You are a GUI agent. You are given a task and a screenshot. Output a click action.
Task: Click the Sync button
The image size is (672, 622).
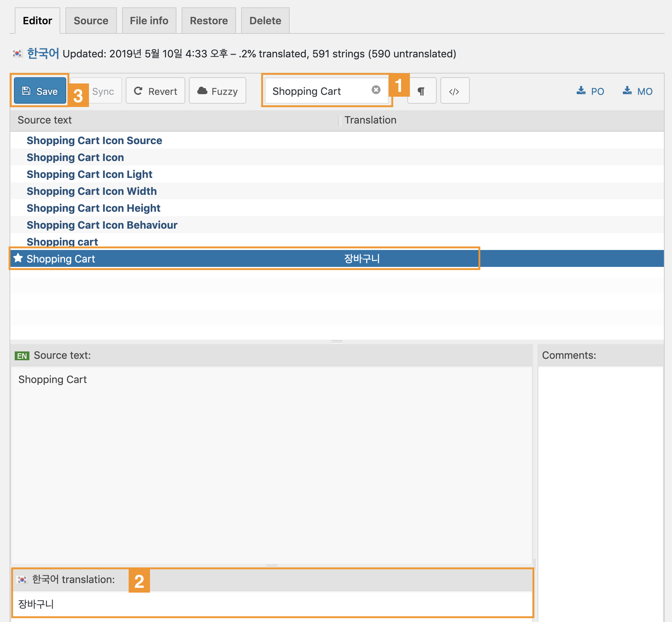103,91
